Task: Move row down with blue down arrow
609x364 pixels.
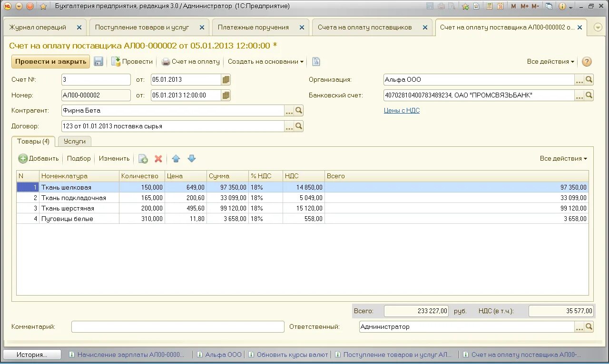Action: click(x=191, y=159)
